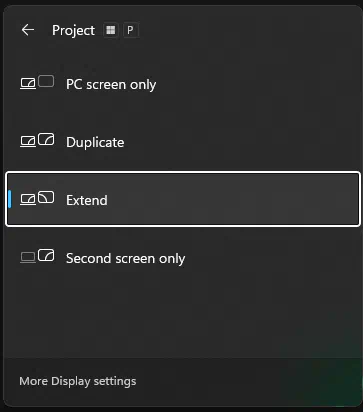
Task: Go back using the arrow beside Project
Action: pos(28,30)
